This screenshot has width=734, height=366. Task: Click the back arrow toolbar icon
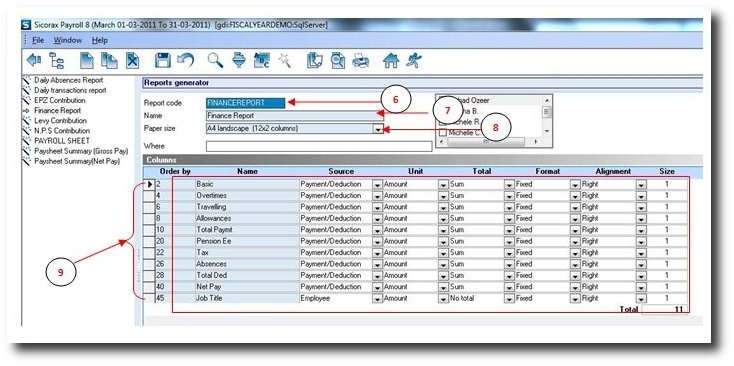tap(34, 60)
